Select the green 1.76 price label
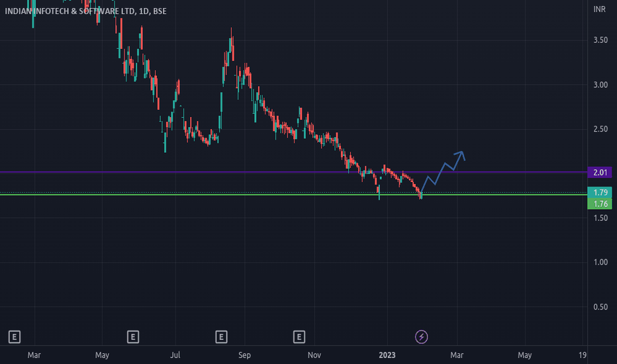This screenshot has height=364, width=617. (600, 204)
